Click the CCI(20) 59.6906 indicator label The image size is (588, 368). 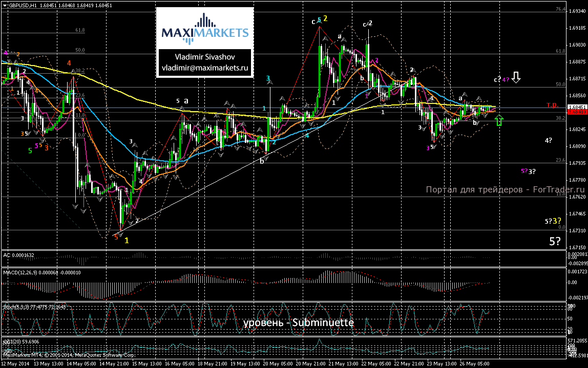tap(21, 342)
